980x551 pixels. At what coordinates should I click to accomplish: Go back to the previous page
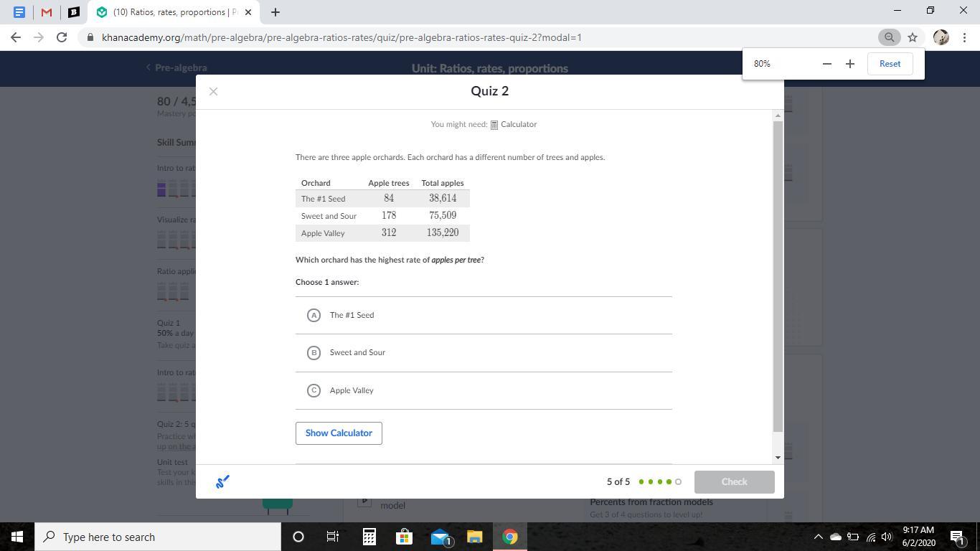point(16,37)
